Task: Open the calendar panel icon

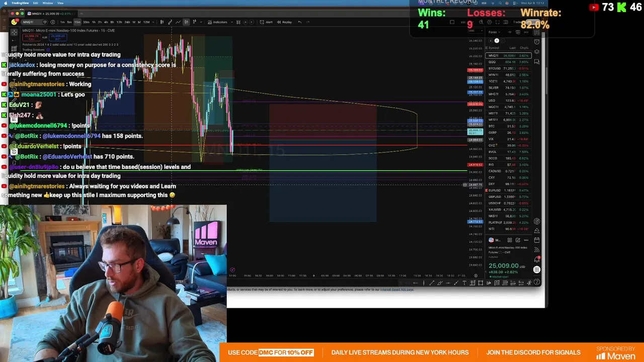Action: coord(537,240)
